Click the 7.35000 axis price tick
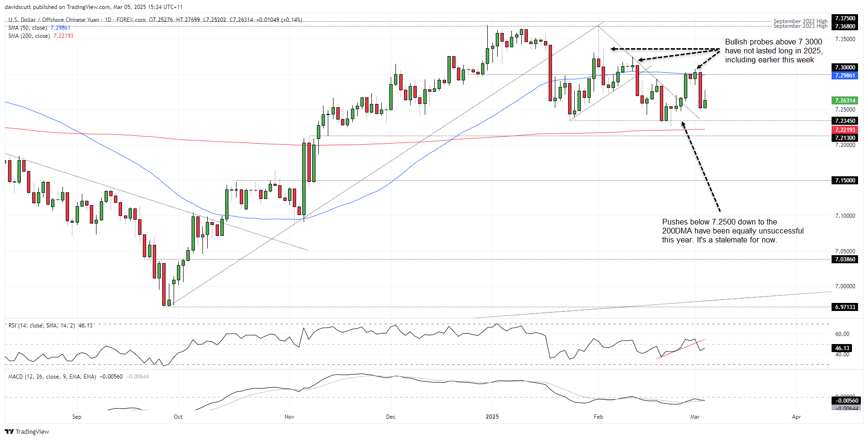The width and height of the screenshot is (868, 440). (845, 39)
